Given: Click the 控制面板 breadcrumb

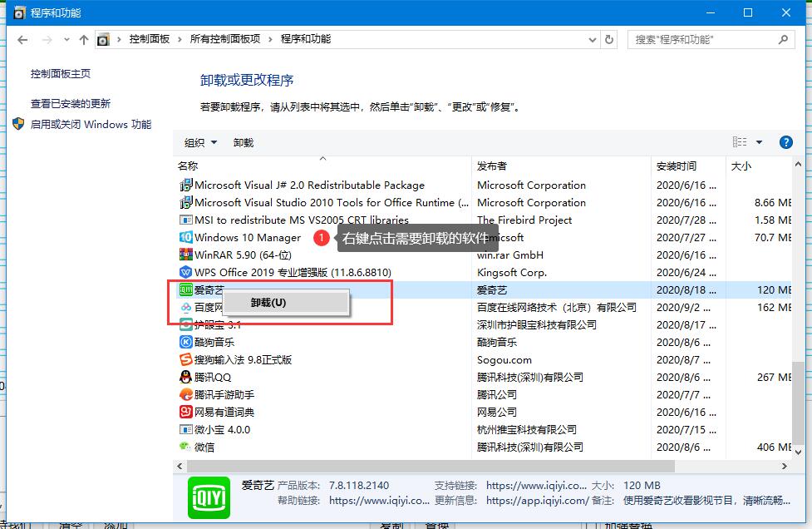Looking at the screenshot, I should 149,39.
